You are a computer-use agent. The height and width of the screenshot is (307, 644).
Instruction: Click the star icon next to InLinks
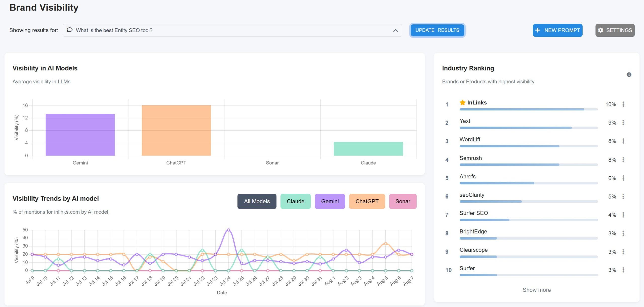(x=462, y=103)
